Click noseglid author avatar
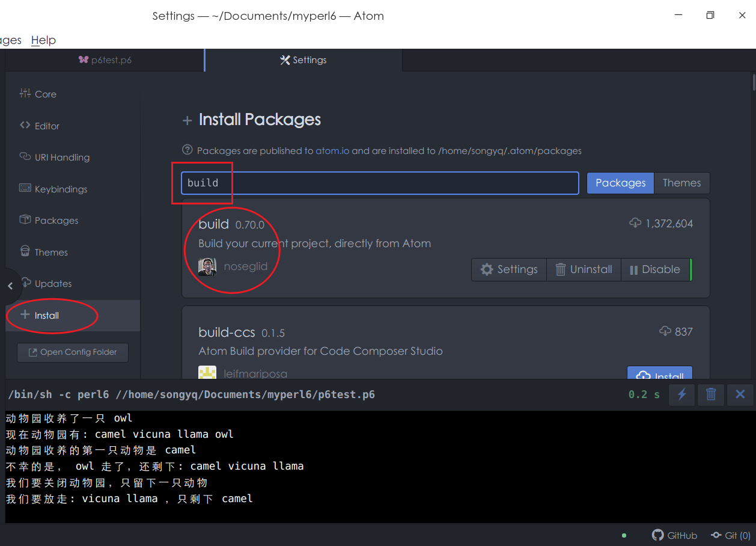756x546 pixels. 207,267
